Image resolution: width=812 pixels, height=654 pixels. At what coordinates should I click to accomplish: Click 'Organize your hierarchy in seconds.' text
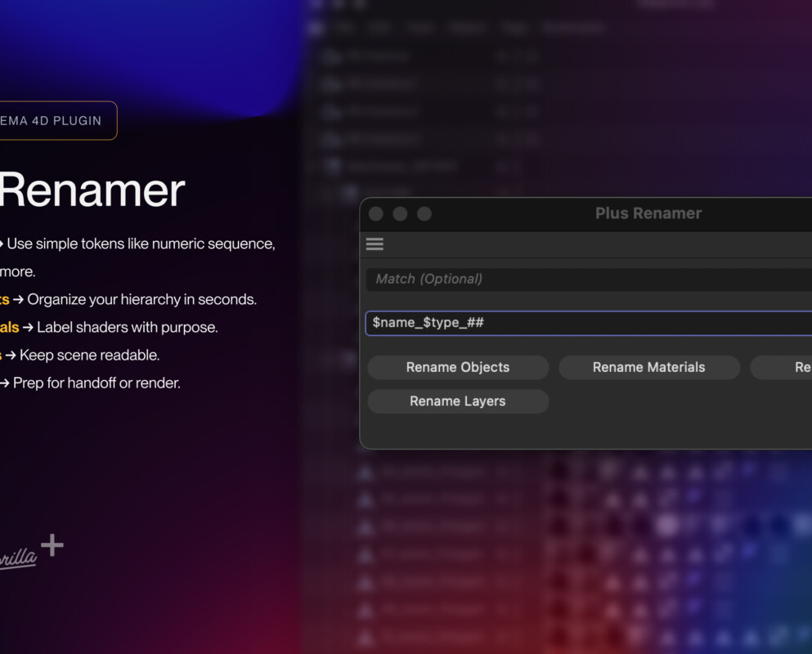pyautogui.click(x=142, y=299)
